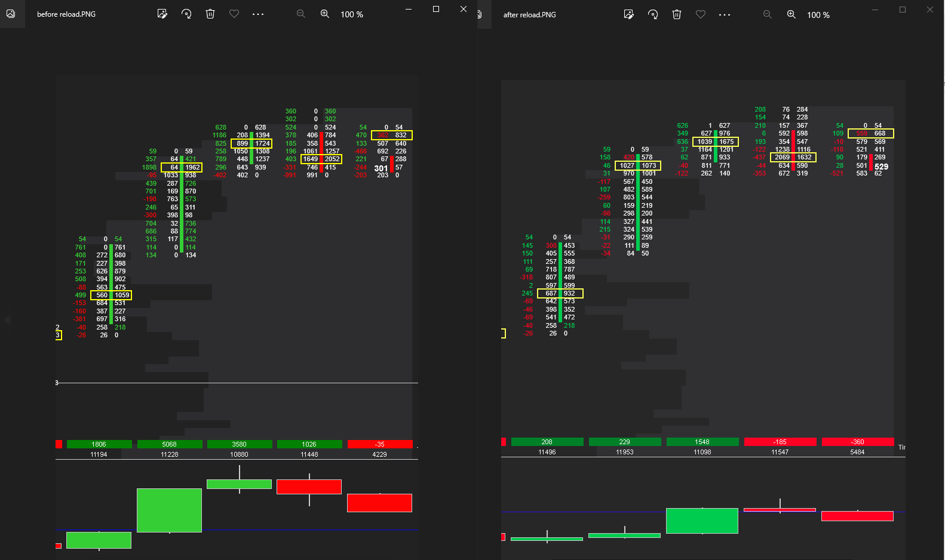Maximize the before reload window
Viewport: 945px width, 560px height.
[x=436, y=9]
